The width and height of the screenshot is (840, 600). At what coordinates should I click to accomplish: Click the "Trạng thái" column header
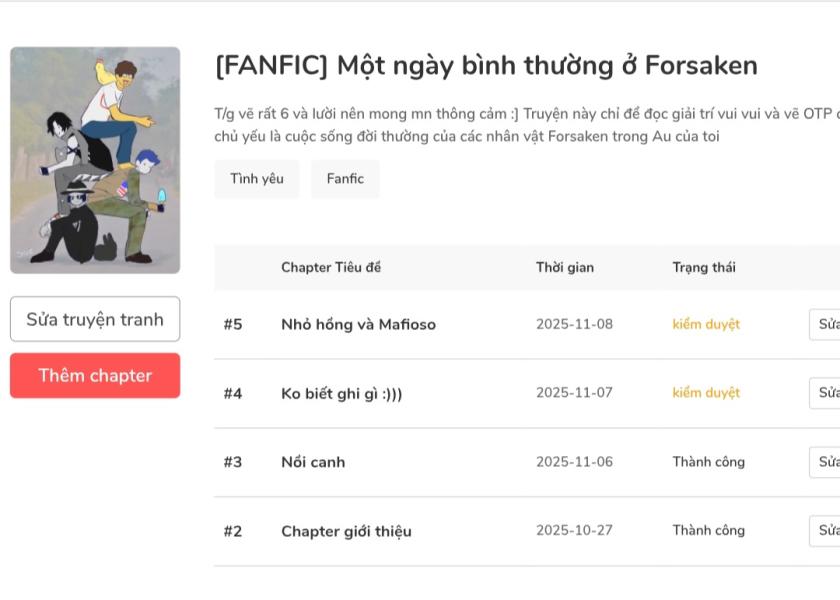[704, 267]
